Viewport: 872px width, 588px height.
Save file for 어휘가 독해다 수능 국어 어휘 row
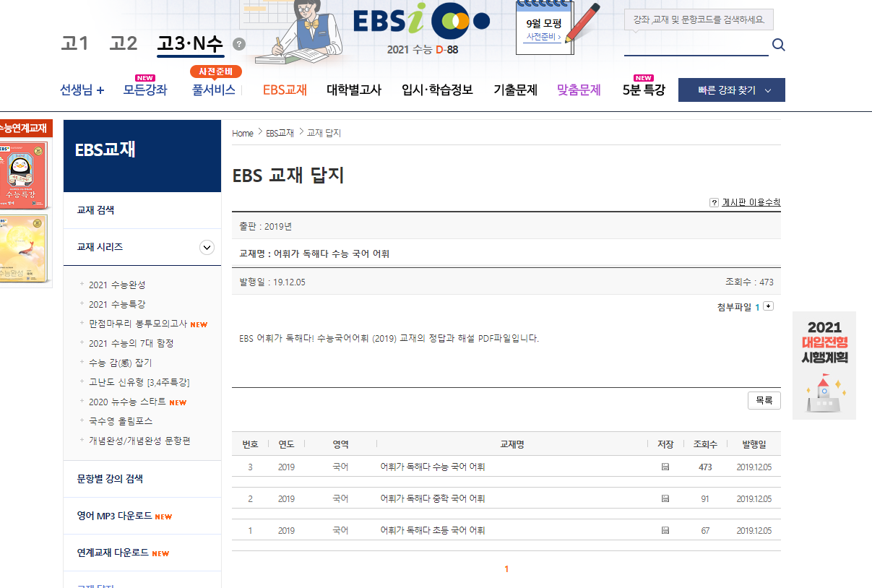[665, 467]
